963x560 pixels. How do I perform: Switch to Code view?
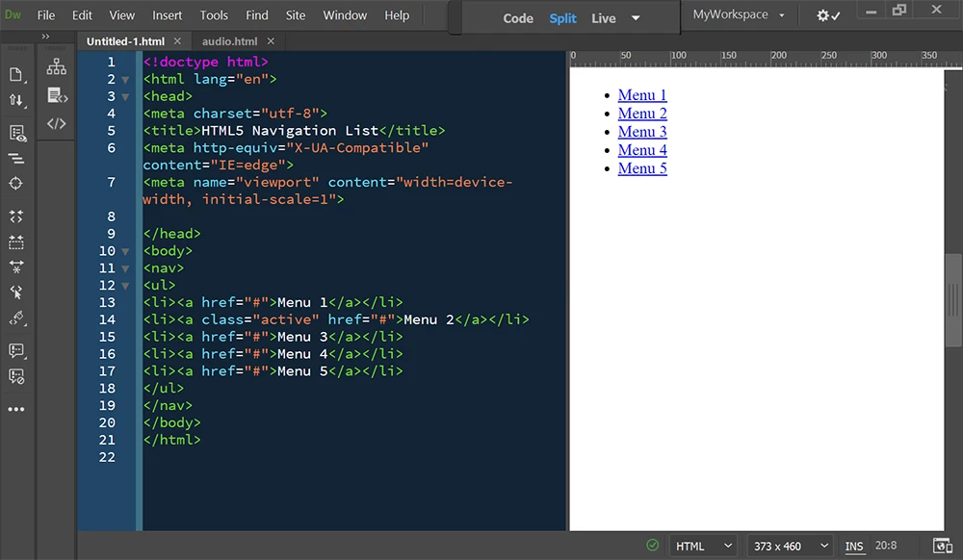pos(518,18)
